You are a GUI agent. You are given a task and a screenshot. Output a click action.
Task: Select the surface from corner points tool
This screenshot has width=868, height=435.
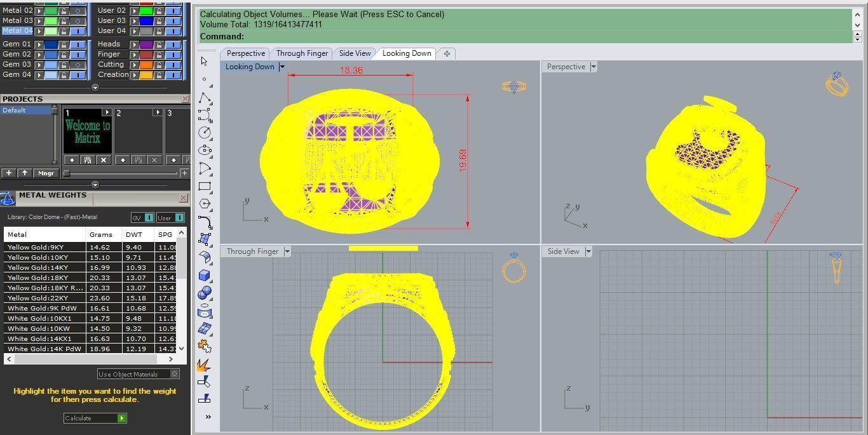coord(205,239)
